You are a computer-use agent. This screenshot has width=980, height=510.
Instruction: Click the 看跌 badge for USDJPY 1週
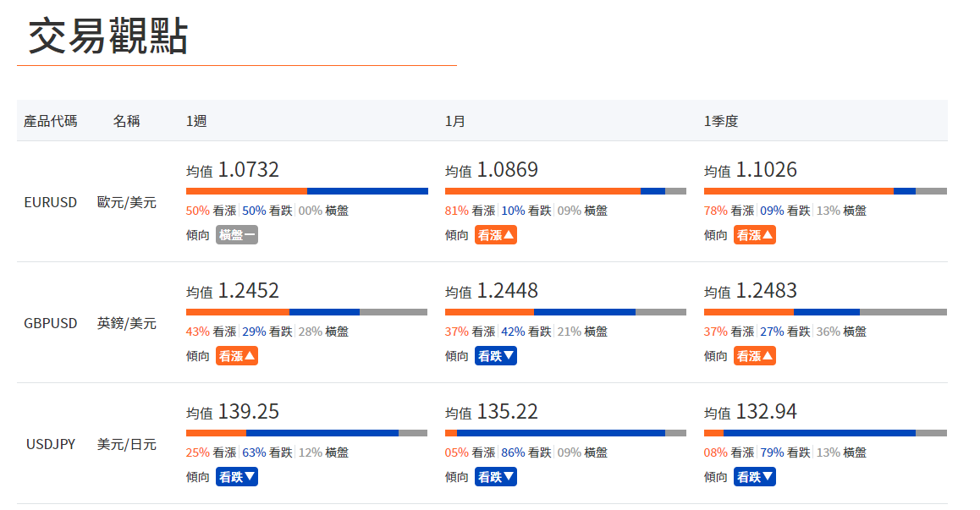click(x=236, y=477)
